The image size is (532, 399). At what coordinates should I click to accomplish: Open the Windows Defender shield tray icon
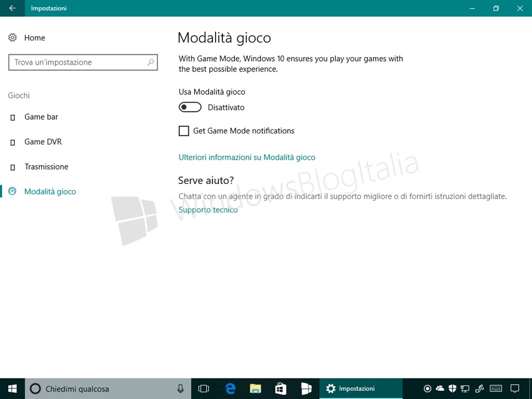click(452, 388)
